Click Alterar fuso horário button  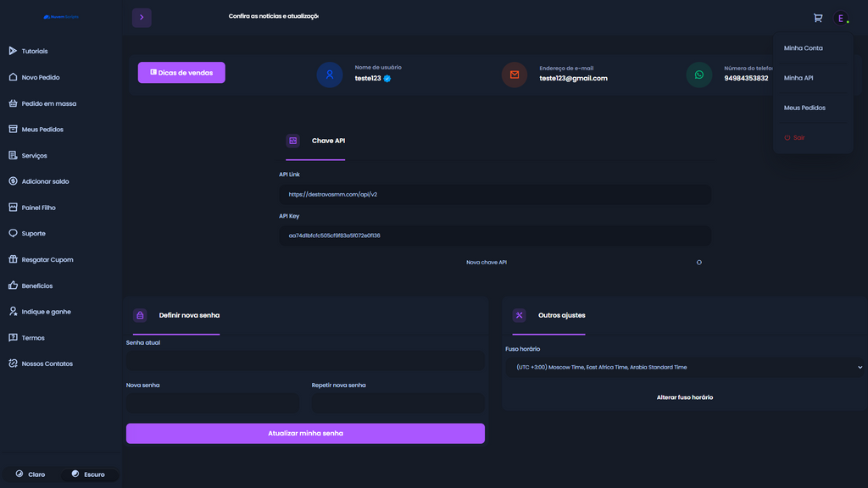point(684,397)
